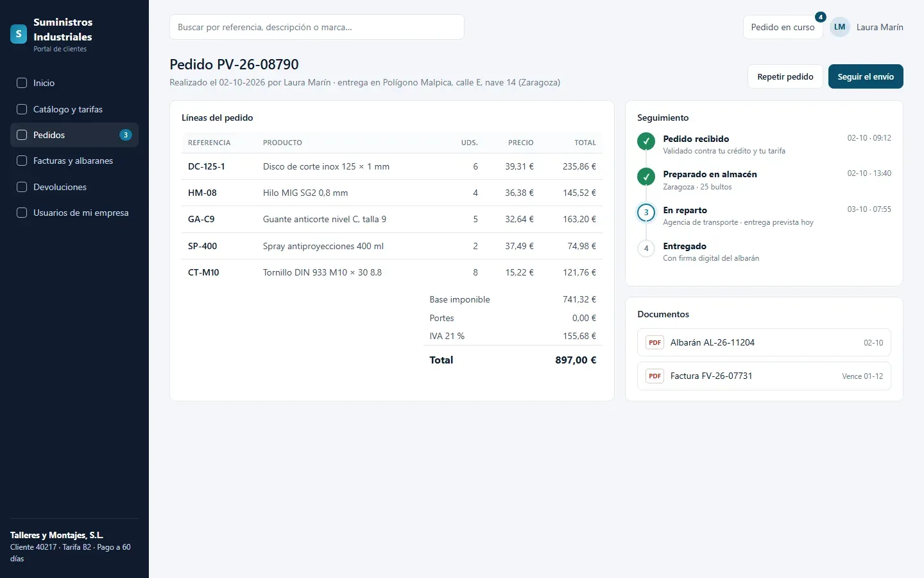Click the Repetir pedido button
Screen dimensions: 924x578
click(x=785, y=76)
